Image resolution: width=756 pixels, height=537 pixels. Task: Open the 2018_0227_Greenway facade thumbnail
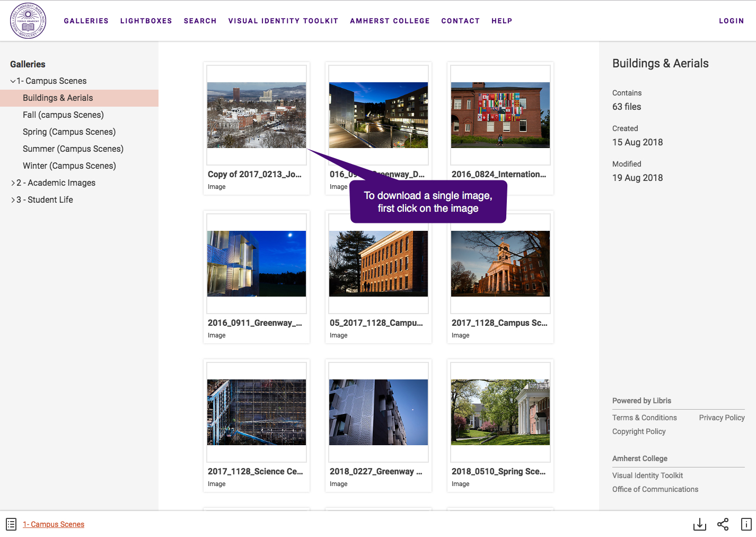click(379, 412)
